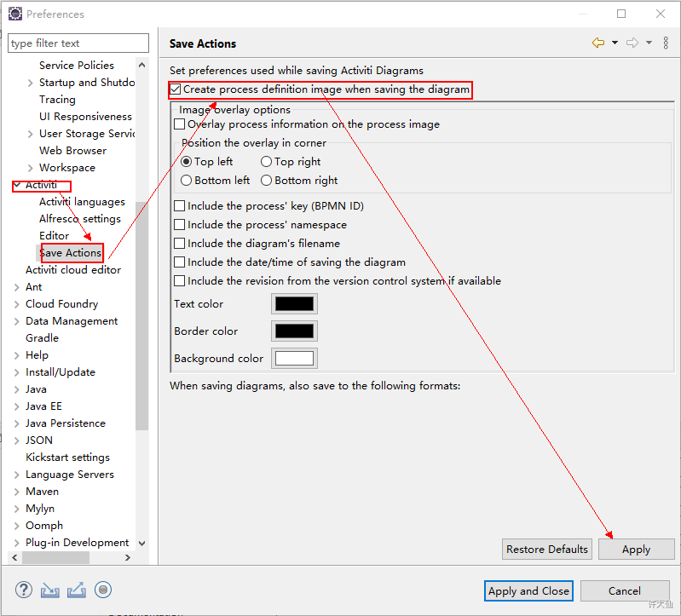Click the tree scroll up arrow
This screenshot has width=681, height=616.
click(141, 65)
